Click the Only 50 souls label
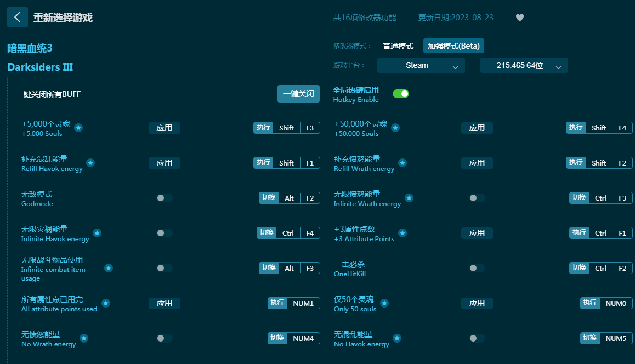The height and width of the screenshot is (364, 635). (355, 309)
